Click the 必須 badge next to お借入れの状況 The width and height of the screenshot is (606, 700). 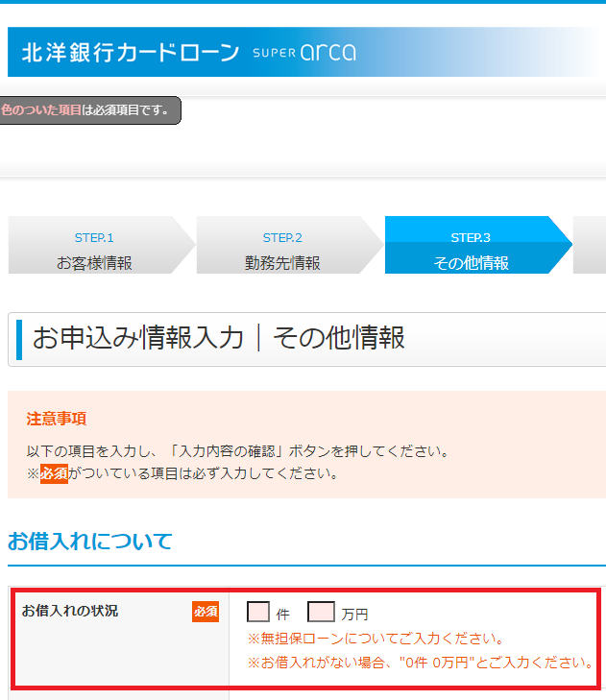(206, 611)
